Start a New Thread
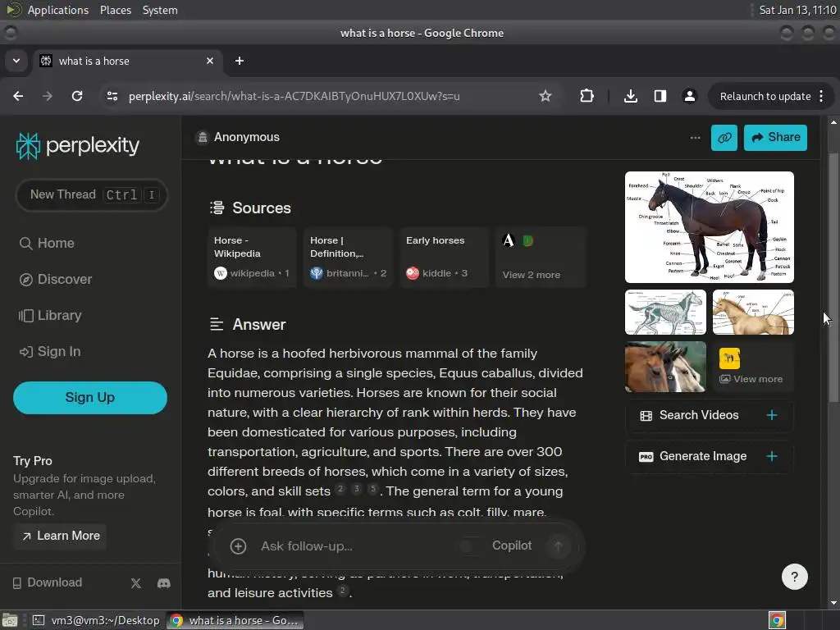This screenshot has width=840, height=630. click(91, 194)
